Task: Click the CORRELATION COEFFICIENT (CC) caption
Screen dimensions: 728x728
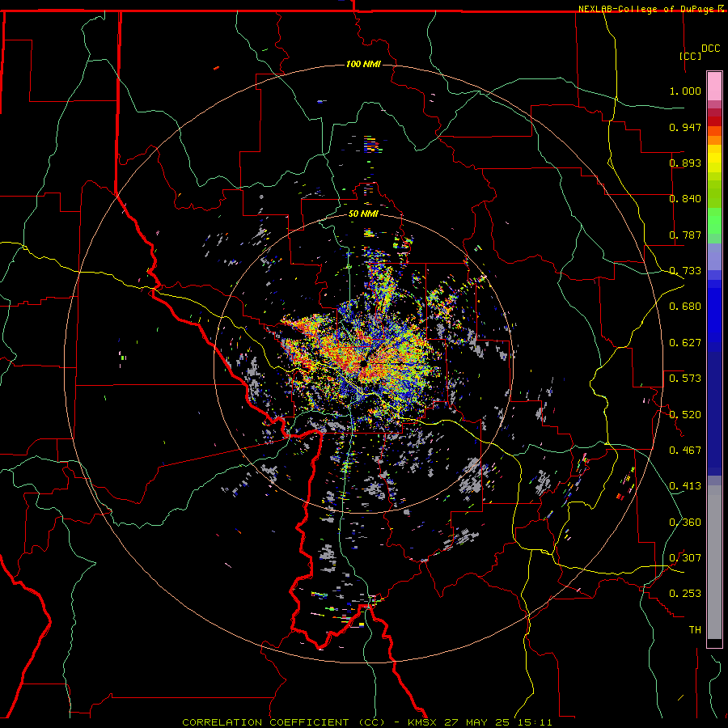Action: 284,722
